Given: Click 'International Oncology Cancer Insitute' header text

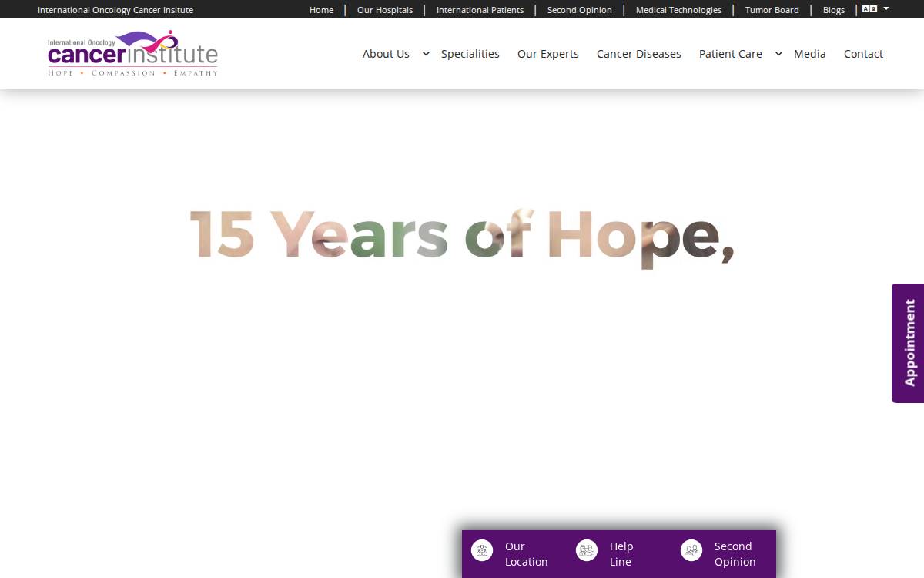Looking at the screenshot, I should (x=115, y=10).
